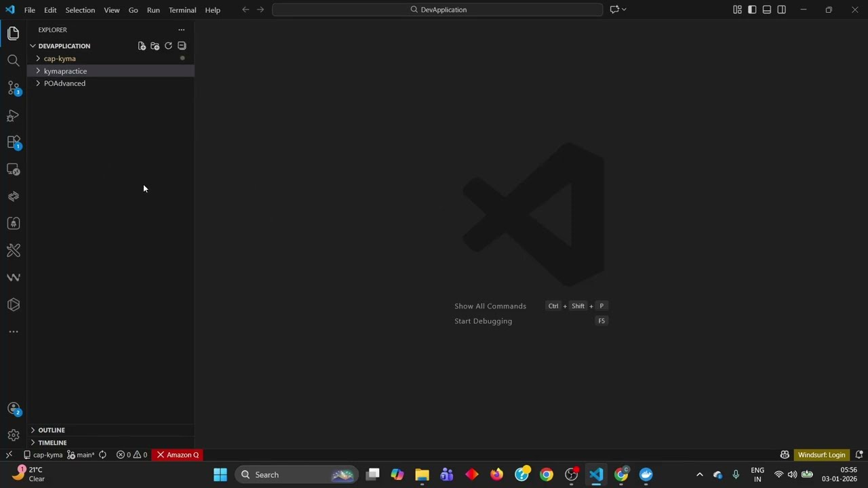Create a new folder in DevApplication
The height and width of the screenshot is (488, 868).
155,46
